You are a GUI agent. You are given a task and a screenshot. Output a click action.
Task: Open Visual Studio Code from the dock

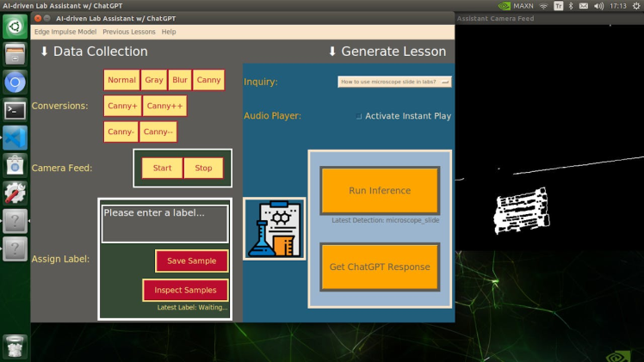pos(15,138)
